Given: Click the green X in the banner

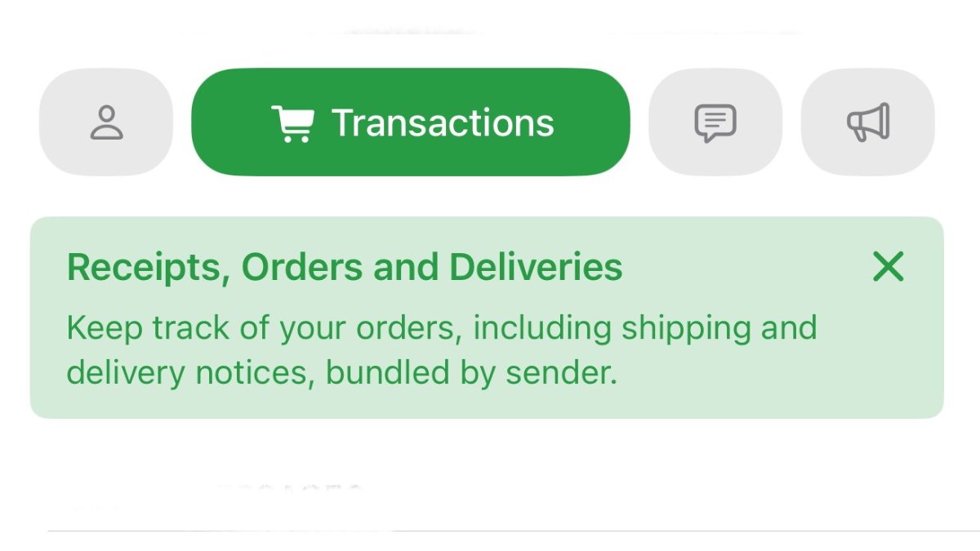Looking at the screenshot, I should click(x=888, y=266).
